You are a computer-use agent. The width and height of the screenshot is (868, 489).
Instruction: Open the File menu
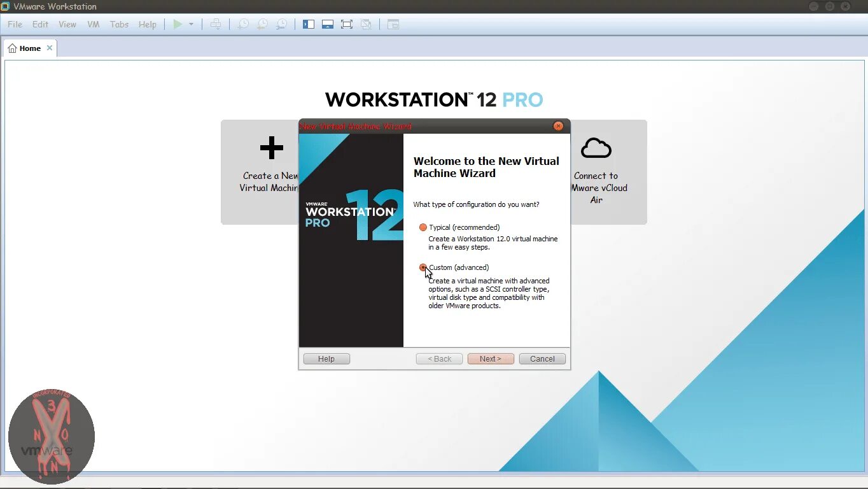tap(15, 24)
